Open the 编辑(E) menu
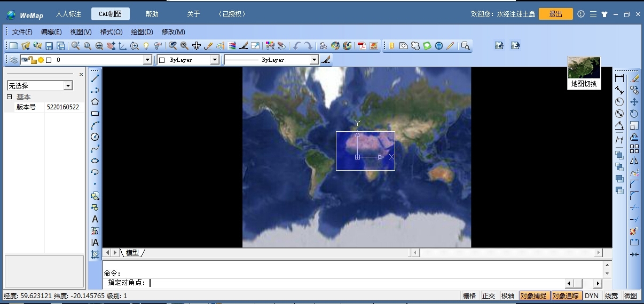This screenshot has height=304, width=644. (x=51, y=32)
